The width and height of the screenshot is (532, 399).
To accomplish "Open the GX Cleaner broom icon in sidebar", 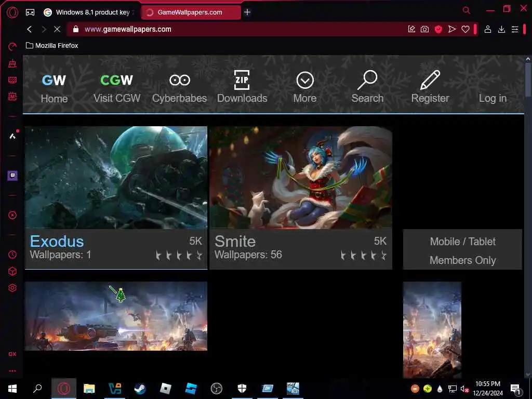I will tap(12, 63).
